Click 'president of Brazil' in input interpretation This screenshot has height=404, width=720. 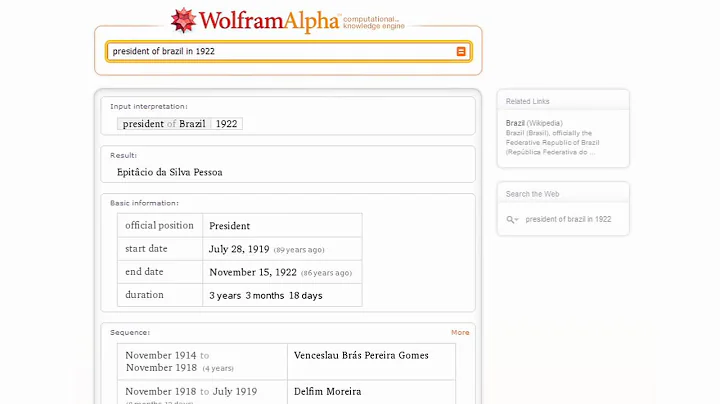coord(164,124)
